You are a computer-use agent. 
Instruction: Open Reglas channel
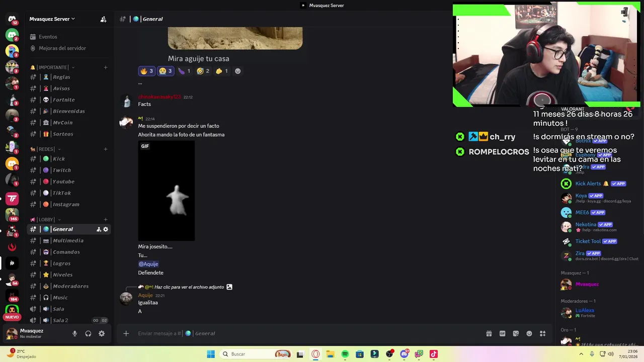(69, 77)
